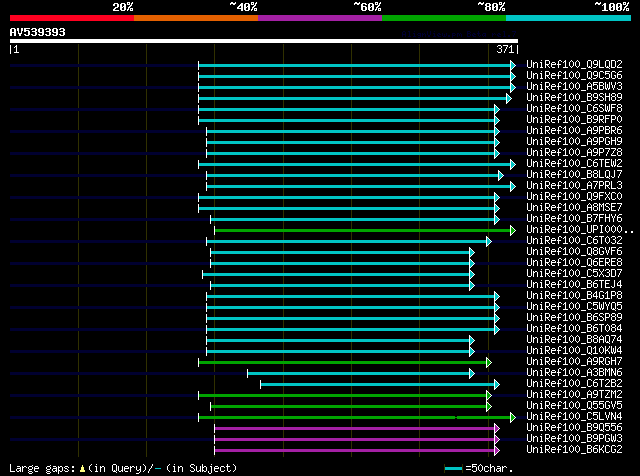The width and height of the screenshot is (640, 476).
Task: Select the UniRef100_C5LVN4 label
Action: pos(574,417)
